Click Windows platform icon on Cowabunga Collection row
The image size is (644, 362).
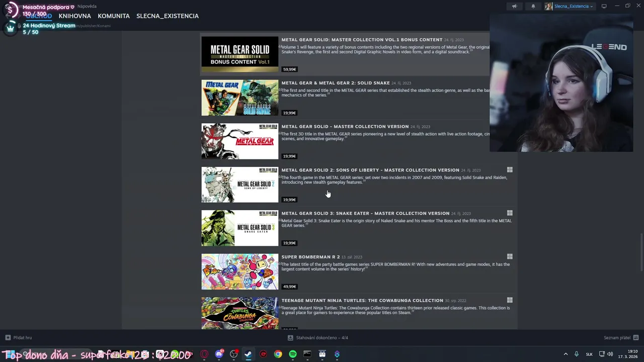[510, 300]
